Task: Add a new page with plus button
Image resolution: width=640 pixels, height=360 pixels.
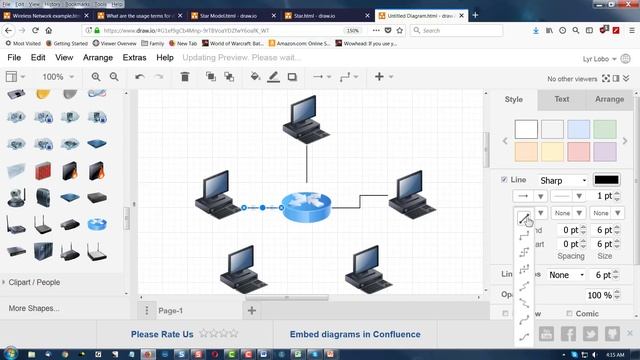Action: point(252,311)
